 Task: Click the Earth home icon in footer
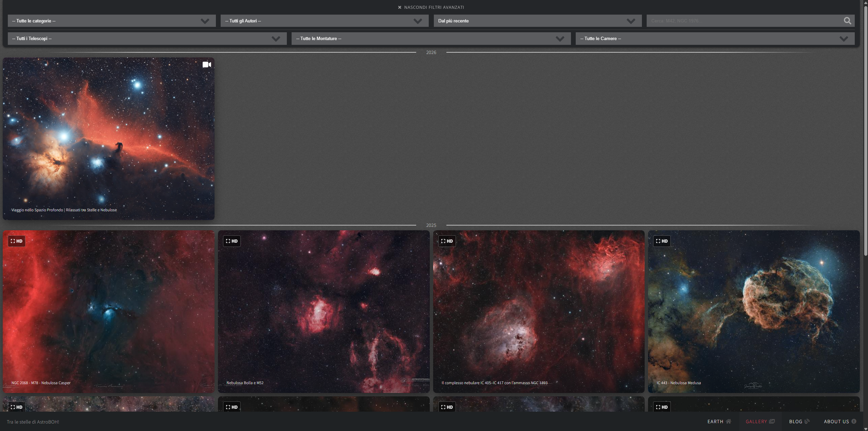(x=728, y=421)
